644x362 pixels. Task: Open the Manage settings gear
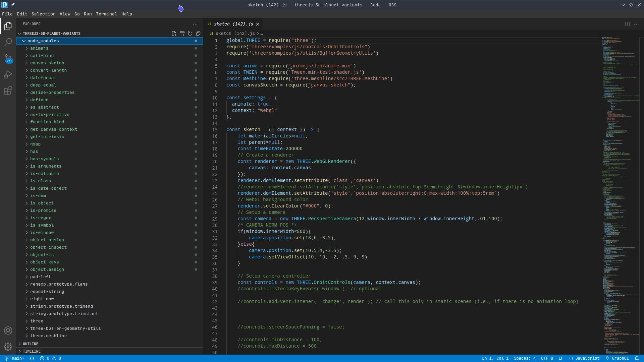(x=8, y=346)
